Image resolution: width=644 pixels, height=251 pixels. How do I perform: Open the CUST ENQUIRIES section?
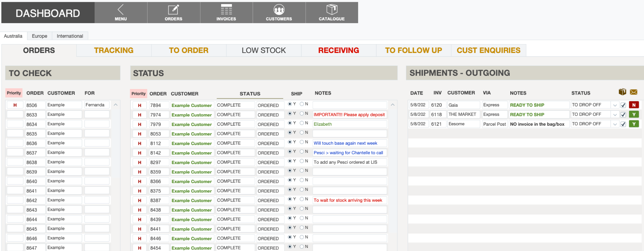(489, 50)
